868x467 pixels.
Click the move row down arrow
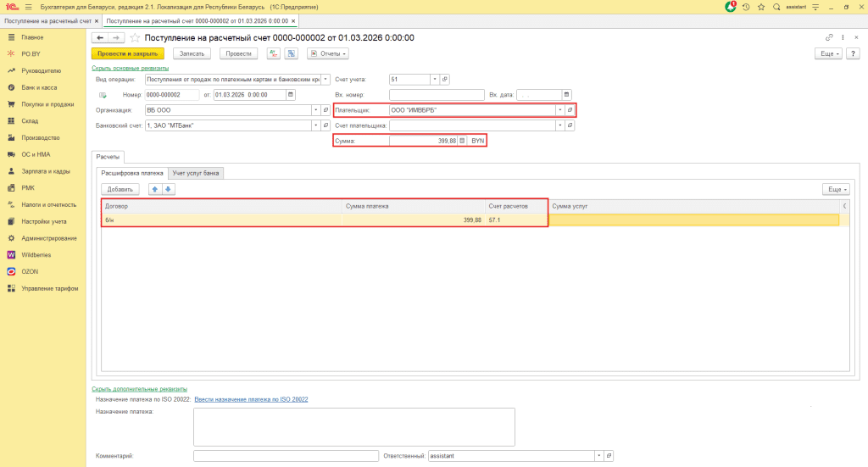[x=168, y=189]
